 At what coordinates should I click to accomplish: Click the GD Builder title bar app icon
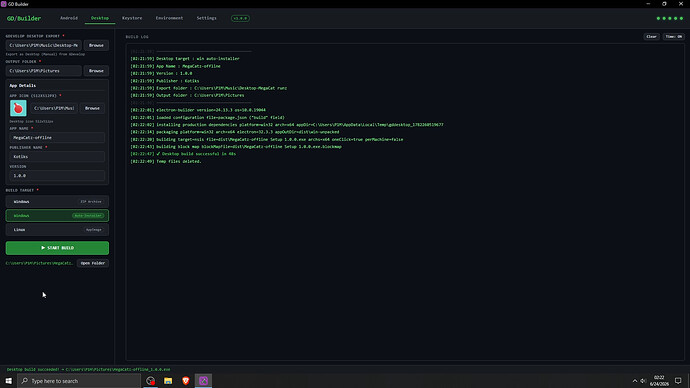coord(4,4)
